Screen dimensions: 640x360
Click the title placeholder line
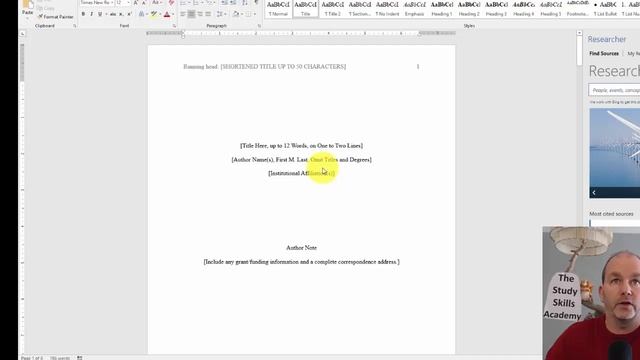(x=301, y=146)
